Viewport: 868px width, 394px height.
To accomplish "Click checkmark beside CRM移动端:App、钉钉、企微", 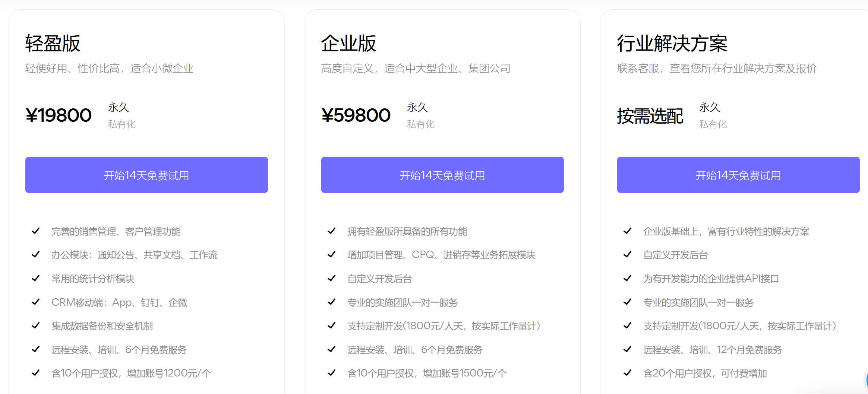I will (x=36, y=302).
